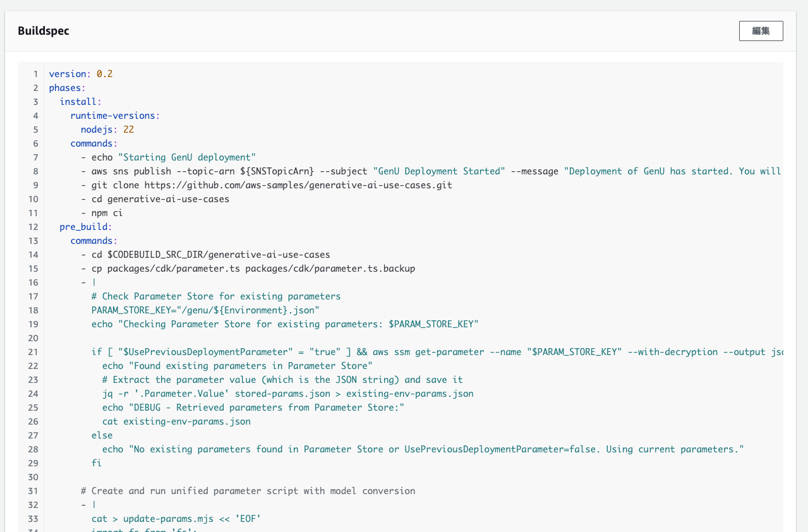Click the nodejs 22 value line
The width and height of the screenshot is (808, 532).
click(107, 130)
